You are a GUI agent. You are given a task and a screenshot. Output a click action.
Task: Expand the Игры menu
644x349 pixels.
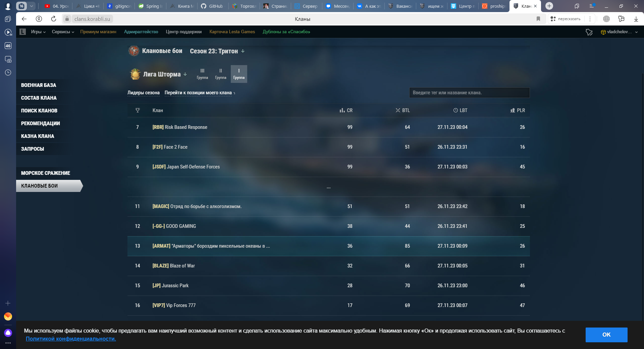[38, 32]
